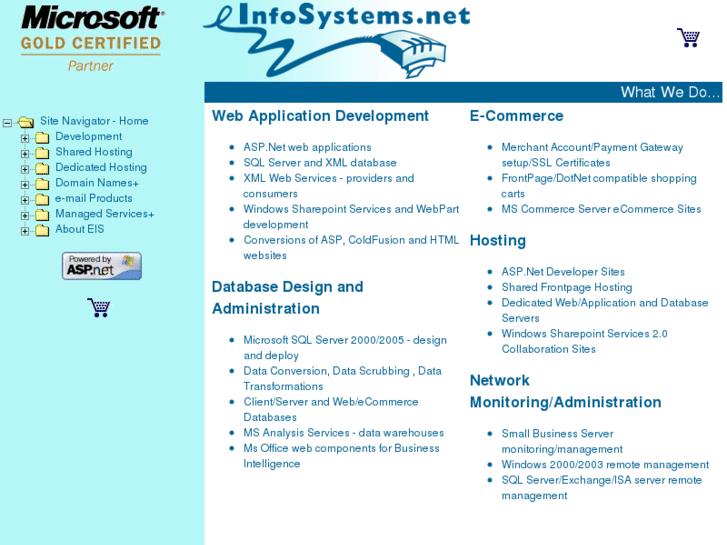Expand the e-mail Products tree node
Viewport: 727px width, 545px height.
pyautogui.click(x=25, y=200)
